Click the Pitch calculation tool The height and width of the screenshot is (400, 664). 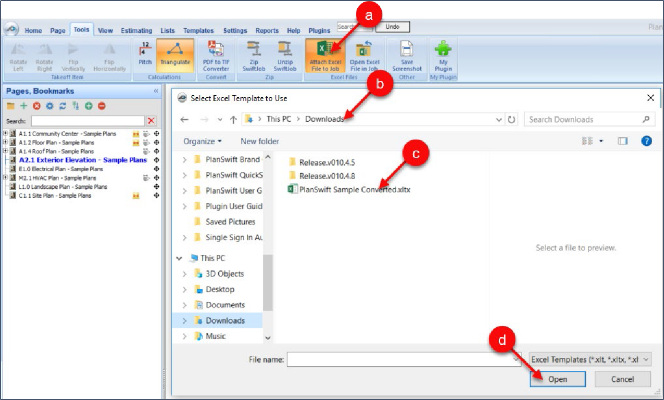(145, 55)
